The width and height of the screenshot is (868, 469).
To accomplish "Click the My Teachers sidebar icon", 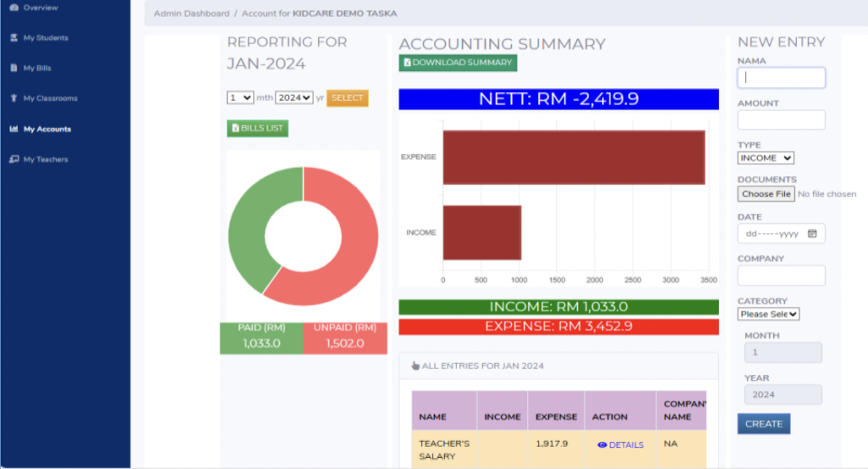I will (14, 159).
